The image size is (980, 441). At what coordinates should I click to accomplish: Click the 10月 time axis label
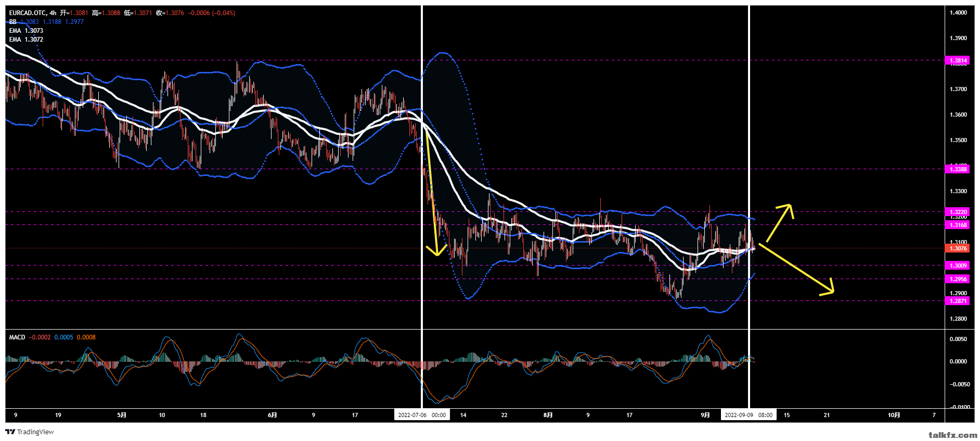click(894, 415)
